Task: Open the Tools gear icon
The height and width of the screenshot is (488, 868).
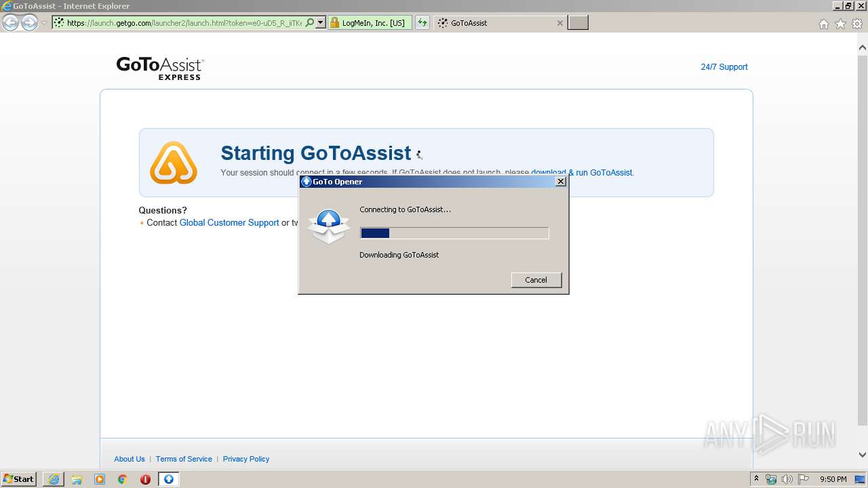Action: pos(857,24)
